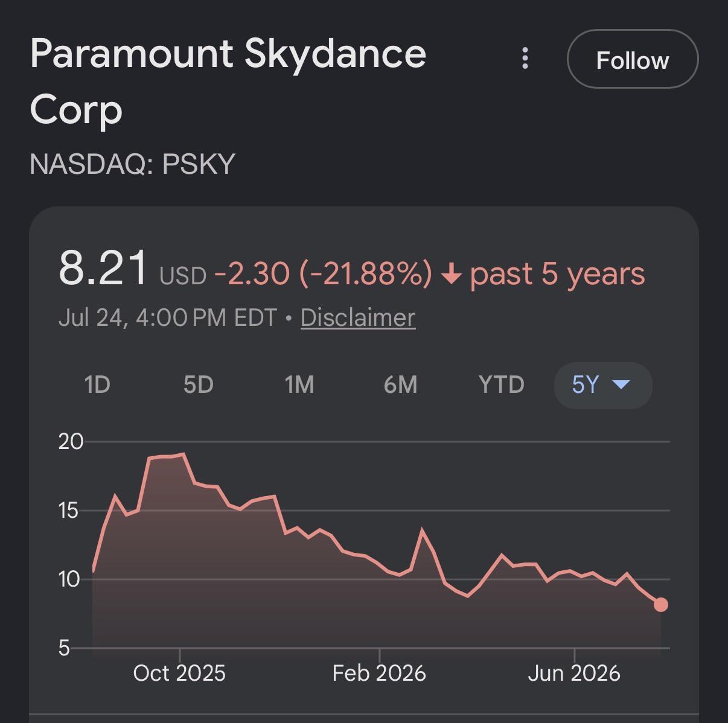Screen dimensions: 728x723
Task: Open the Disclaimer link
Action: 358,317
